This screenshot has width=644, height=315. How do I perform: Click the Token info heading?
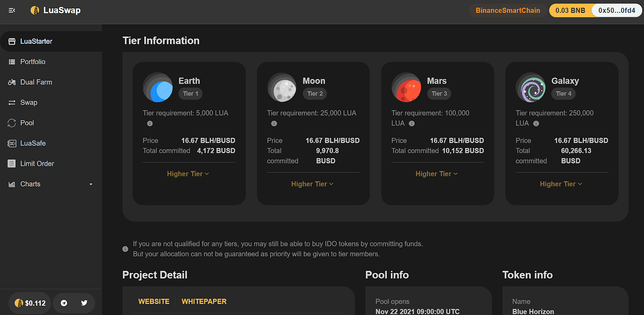(x=528, y=275)
